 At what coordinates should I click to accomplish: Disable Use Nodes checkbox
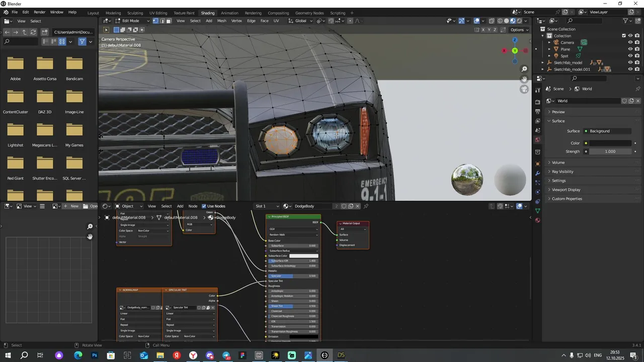tap(204, 206)
